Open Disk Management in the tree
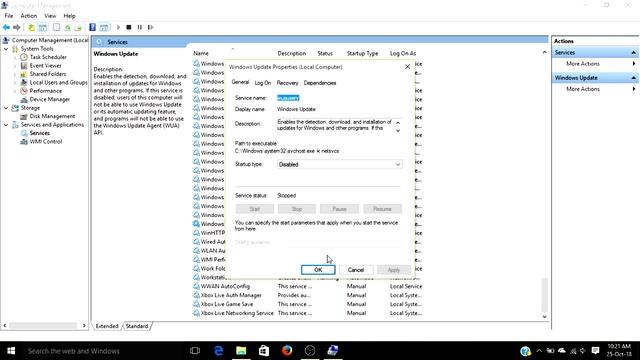Screen dimensions: 640x360 tap(52, 116)
